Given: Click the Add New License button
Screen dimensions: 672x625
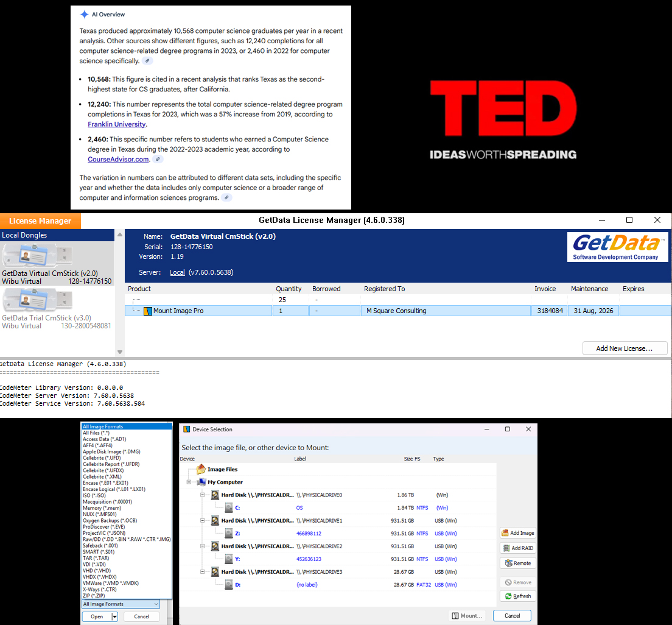Looking at the screenshot, I should click(624, 348).
